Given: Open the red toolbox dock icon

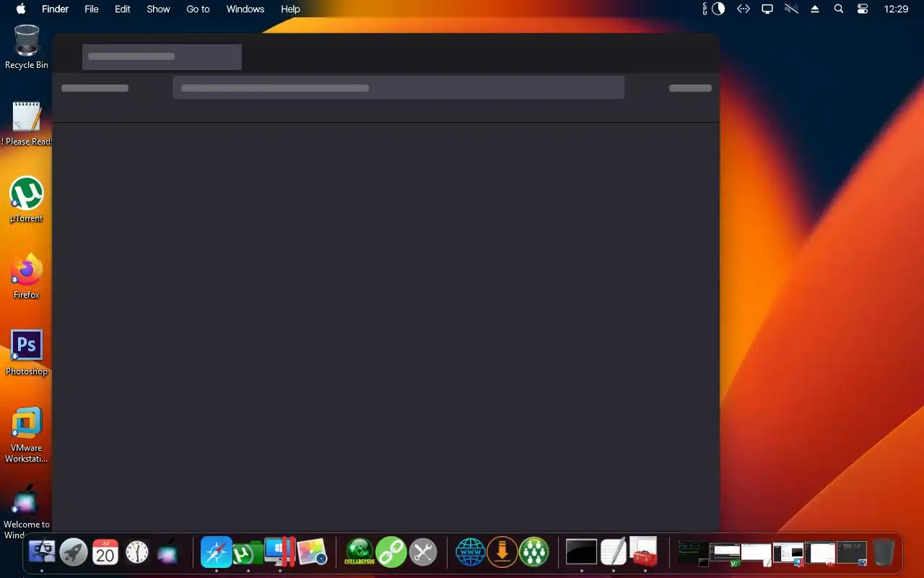Looking at the screenshot, I should [644, 553].
